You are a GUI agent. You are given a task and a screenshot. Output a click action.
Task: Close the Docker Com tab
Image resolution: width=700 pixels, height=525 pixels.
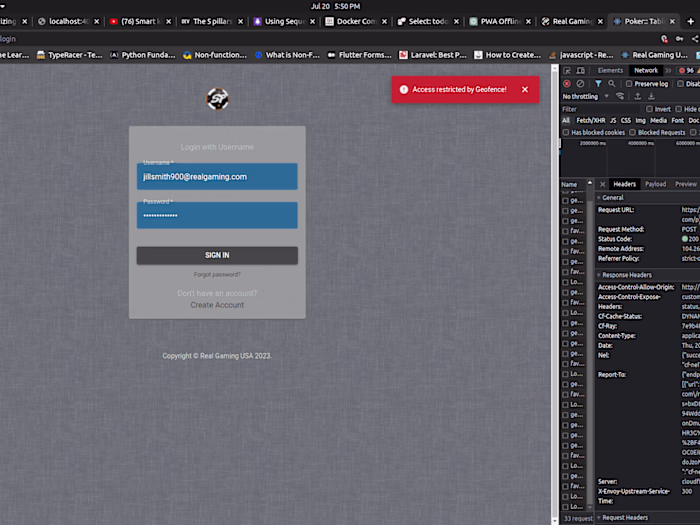[x=384, y=21]
